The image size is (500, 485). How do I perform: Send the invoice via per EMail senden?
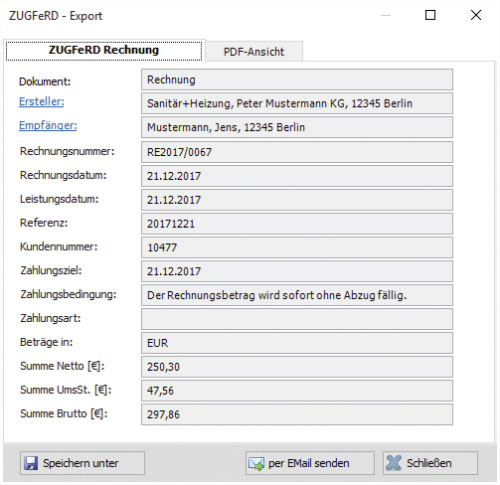310,463
